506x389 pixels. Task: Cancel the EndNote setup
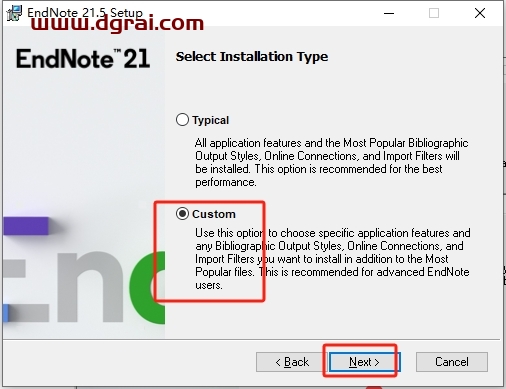tap(452, 362)
